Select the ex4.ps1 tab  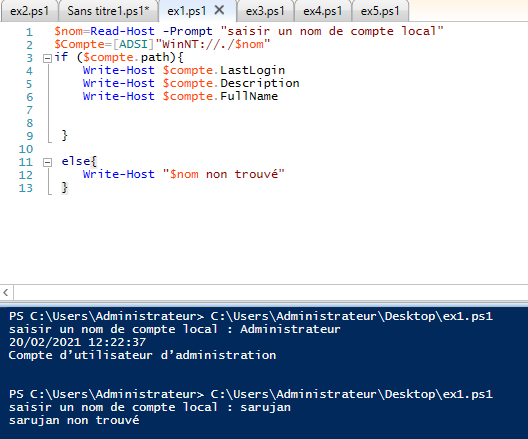pos(323,11)
